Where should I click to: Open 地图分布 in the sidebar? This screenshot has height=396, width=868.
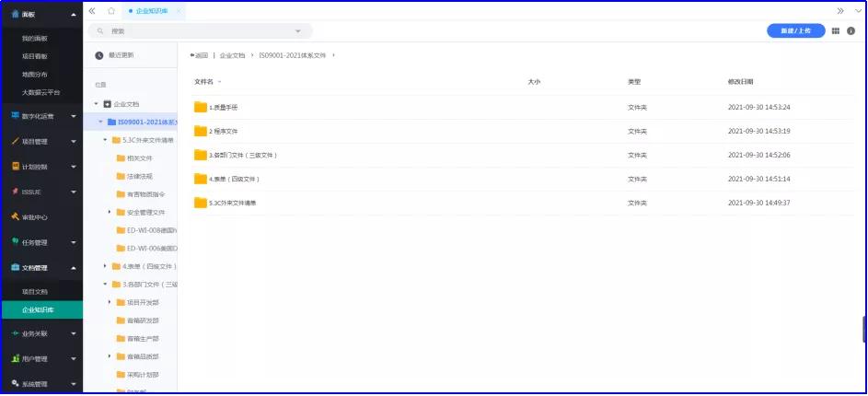click(x=35, y=75)
